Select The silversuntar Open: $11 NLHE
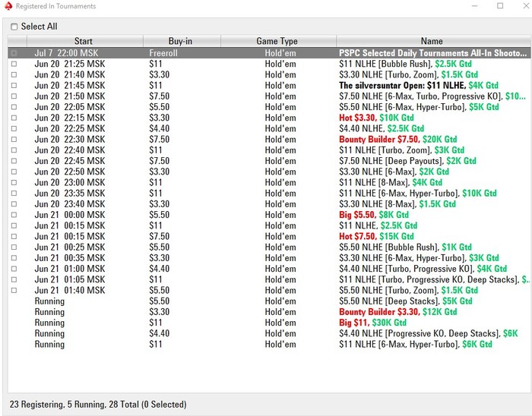 click(x=269, y=85)
